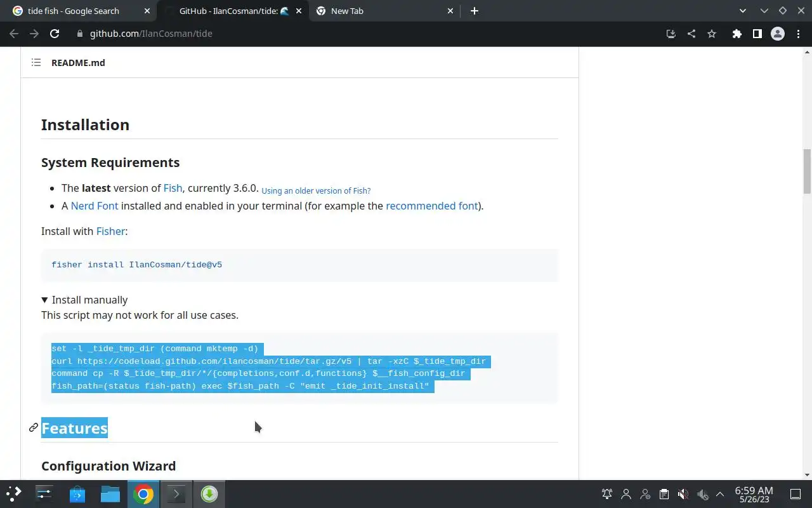Follow the 'recommended font' link
Viewport: 812px width, 508px height.
(431, 206)
